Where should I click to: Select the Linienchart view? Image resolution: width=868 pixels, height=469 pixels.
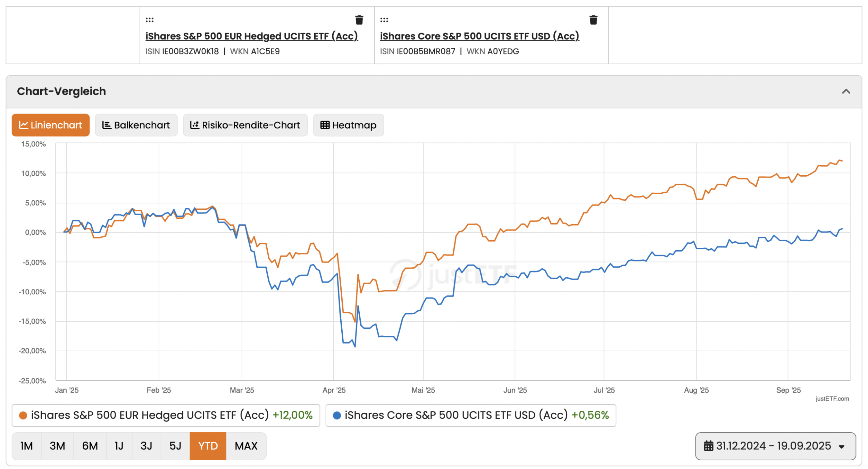(51, 125)
